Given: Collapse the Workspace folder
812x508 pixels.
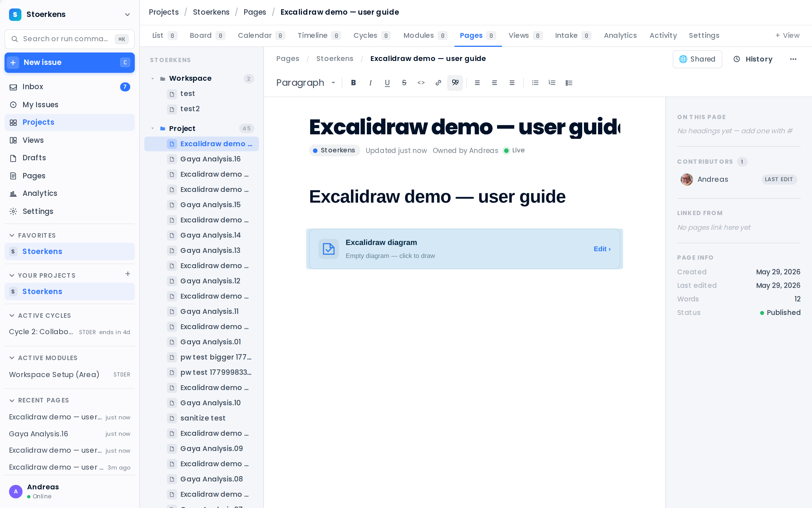Looking at the screenshot, I should point(153,79).
